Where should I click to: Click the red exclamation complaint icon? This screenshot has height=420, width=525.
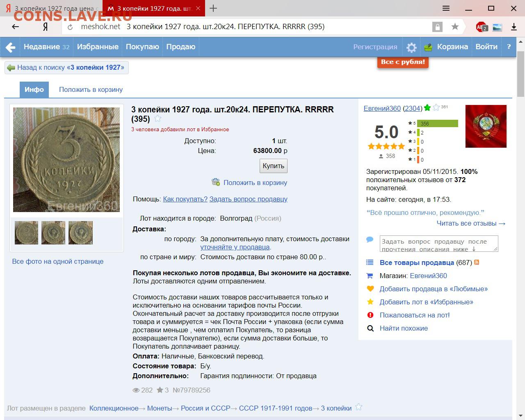coord(370,315)
